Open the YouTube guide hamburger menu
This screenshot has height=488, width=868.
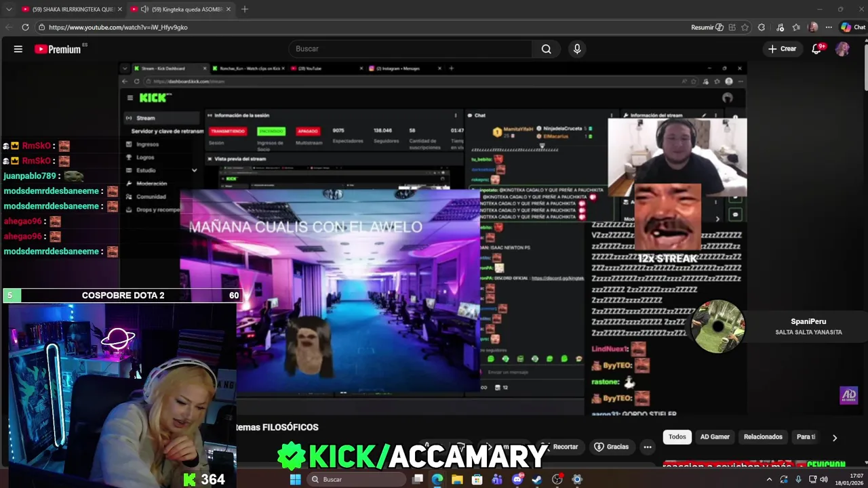[x=18, y=49]
